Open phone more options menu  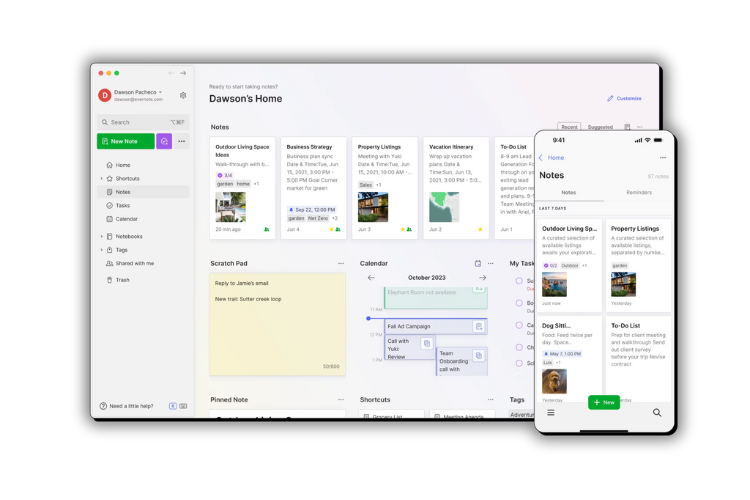[x=663, y=157]
